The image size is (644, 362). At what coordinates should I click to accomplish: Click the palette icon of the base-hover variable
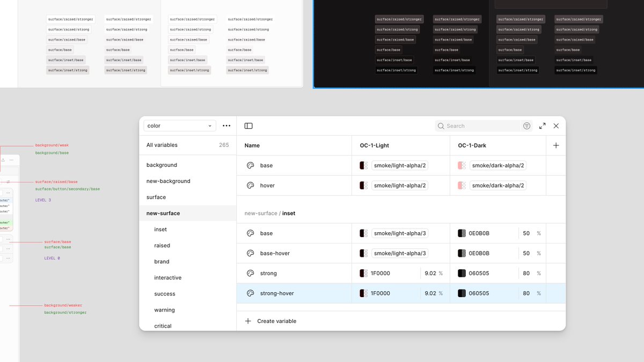[x=250, y=253]
